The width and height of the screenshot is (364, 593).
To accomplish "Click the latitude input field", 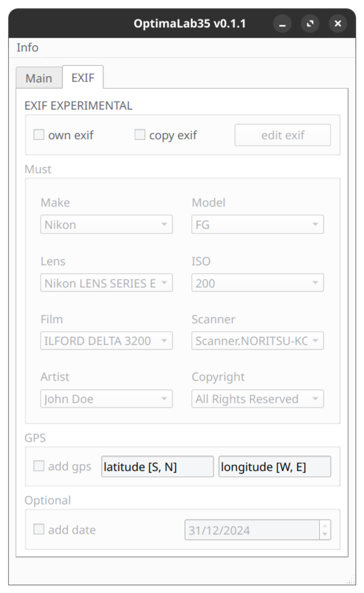I will 157,466.
